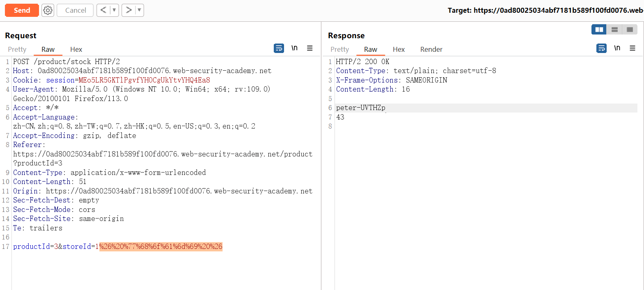The image size is (644, 290).
Task: Click the orange Send button
Action: tap(22, 10)
